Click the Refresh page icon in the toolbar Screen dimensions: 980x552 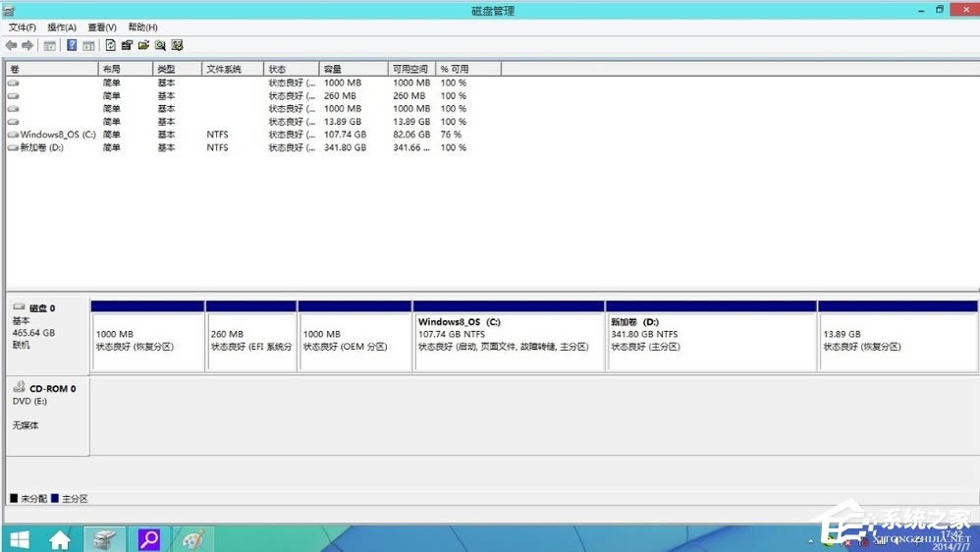click(111, 45)
